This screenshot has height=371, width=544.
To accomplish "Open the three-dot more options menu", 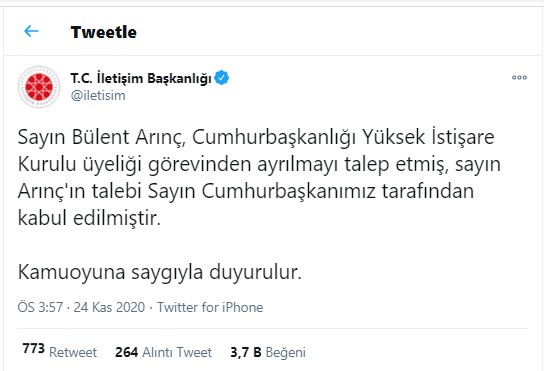I will 519,78.
